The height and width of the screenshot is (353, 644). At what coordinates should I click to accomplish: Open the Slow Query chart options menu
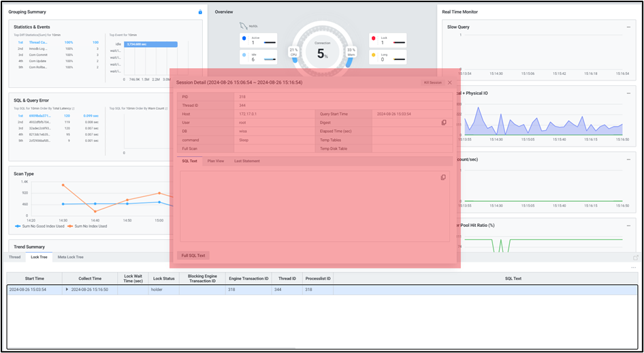[628, 27]
